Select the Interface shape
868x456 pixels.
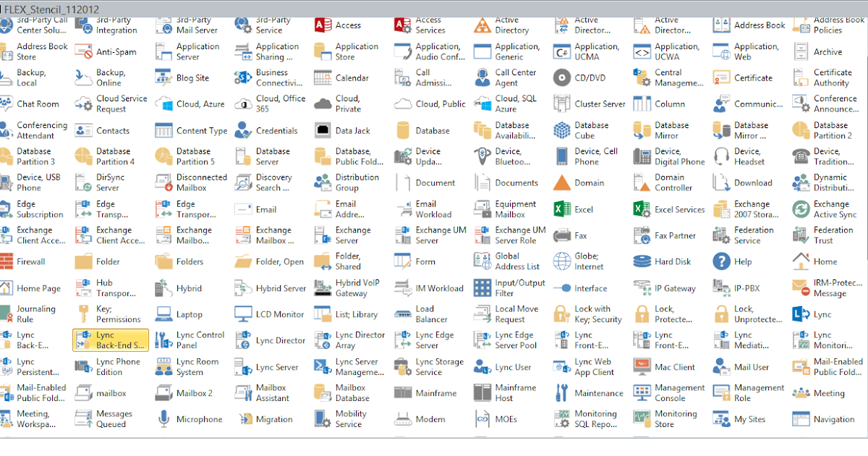(581, 288)
